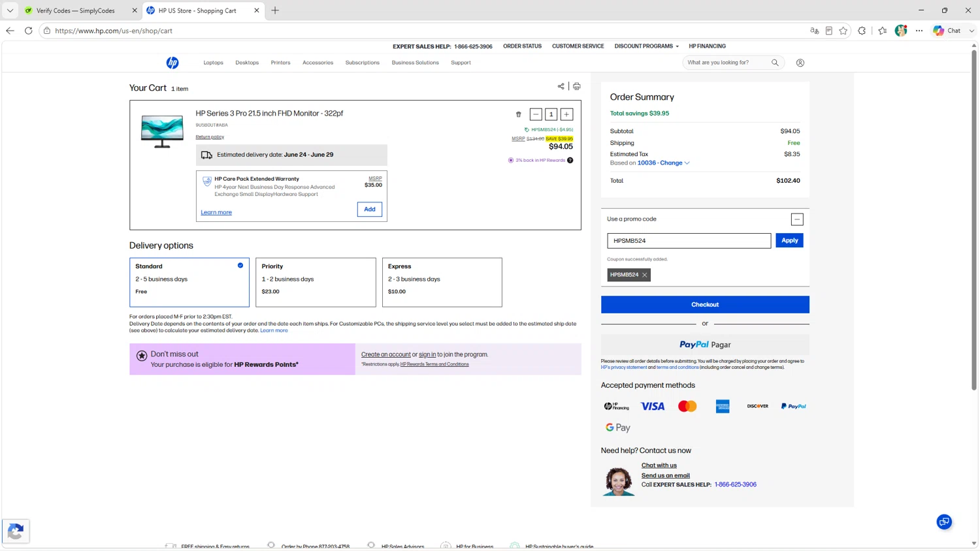Click Customer Service link
The height and width of the screenshot is (551, 980).
[x=578, y=46]
